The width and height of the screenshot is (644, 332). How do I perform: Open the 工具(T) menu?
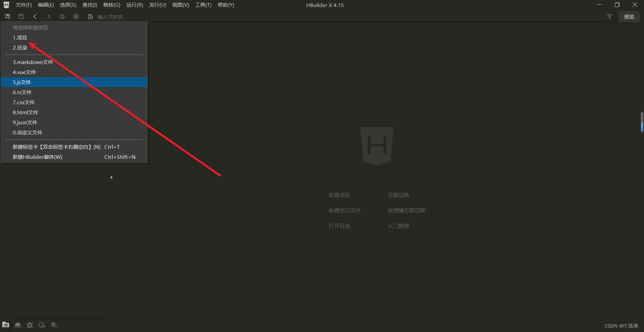click(x=204, y=5)
